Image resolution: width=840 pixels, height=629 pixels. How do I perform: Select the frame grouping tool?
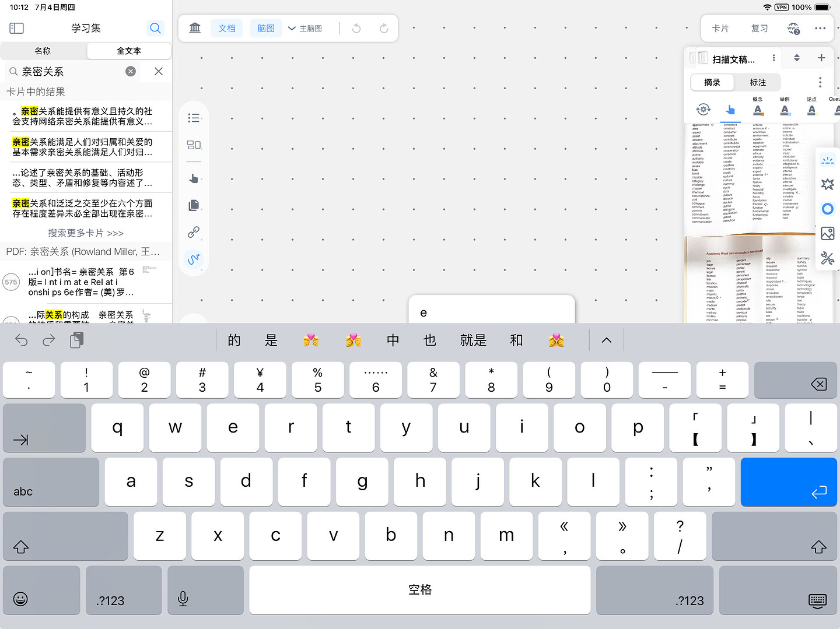click(x=194, y=145)
